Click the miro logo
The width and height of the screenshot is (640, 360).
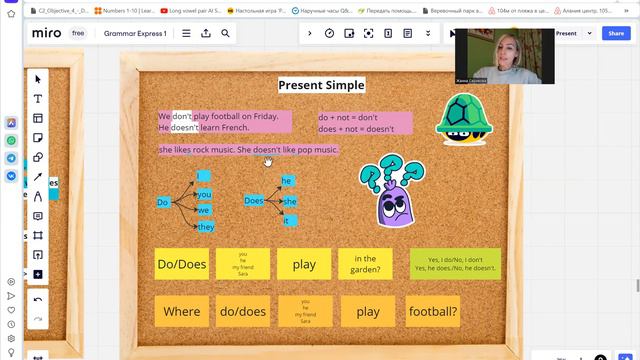[x=47, y=33]
